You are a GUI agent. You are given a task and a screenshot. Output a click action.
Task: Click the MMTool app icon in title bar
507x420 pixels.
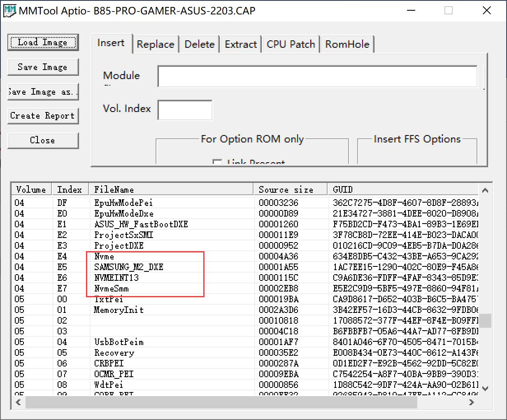click(x=9, y=10)
